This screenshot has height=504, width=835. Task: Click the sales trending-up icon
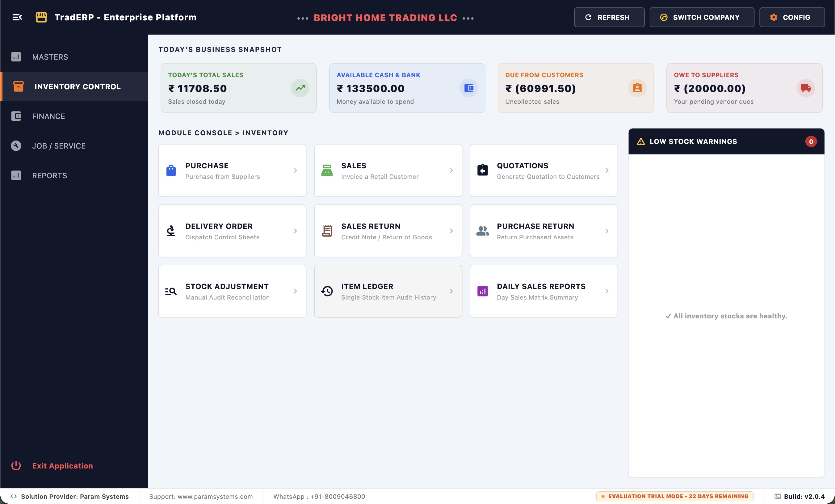pyautogui.click(x=300, y=88)
